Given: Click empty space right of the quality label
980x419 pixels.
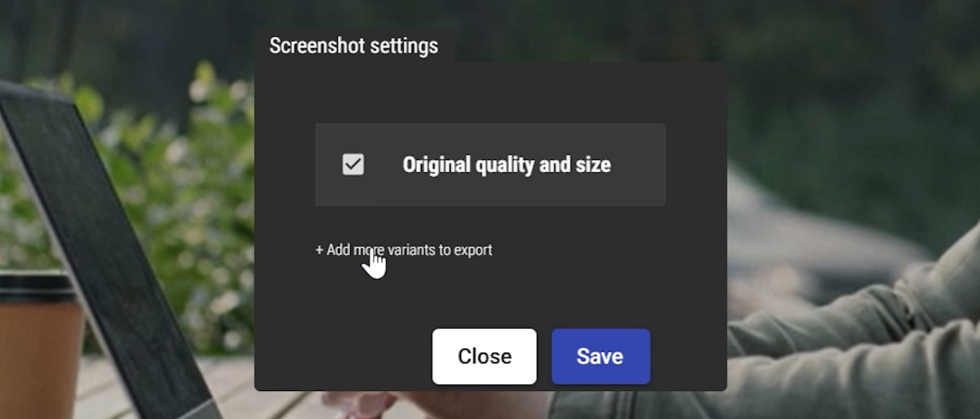Looking at the screenshot, I should pos(639,165).
